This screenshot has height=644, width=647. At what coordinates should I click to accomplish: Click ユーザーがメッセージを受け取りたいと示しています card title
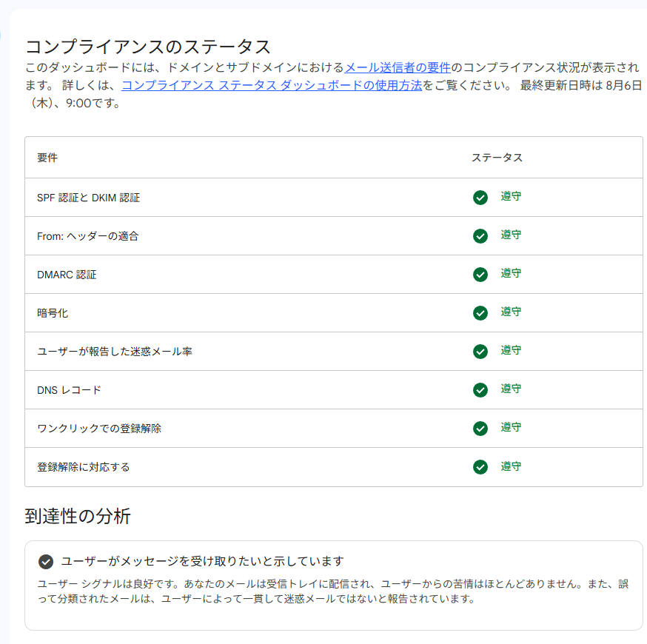pyautogui.click(x=202, y=561)
